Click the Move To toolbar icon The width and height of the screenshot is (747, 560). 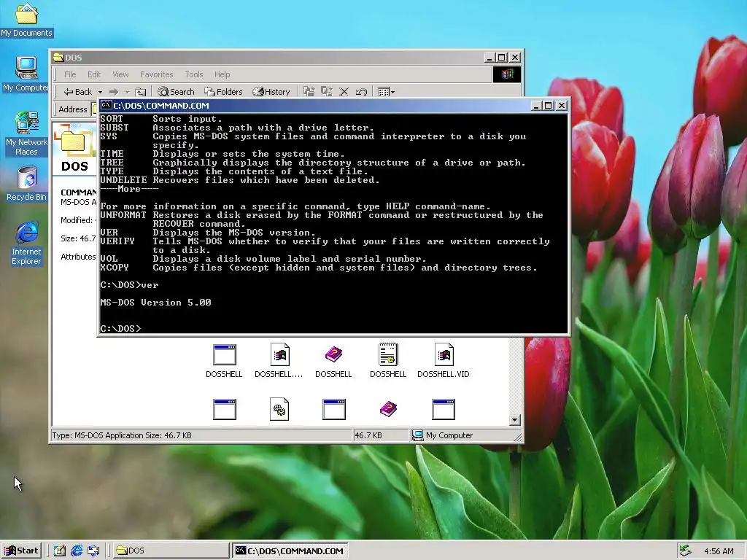(309, 91)
